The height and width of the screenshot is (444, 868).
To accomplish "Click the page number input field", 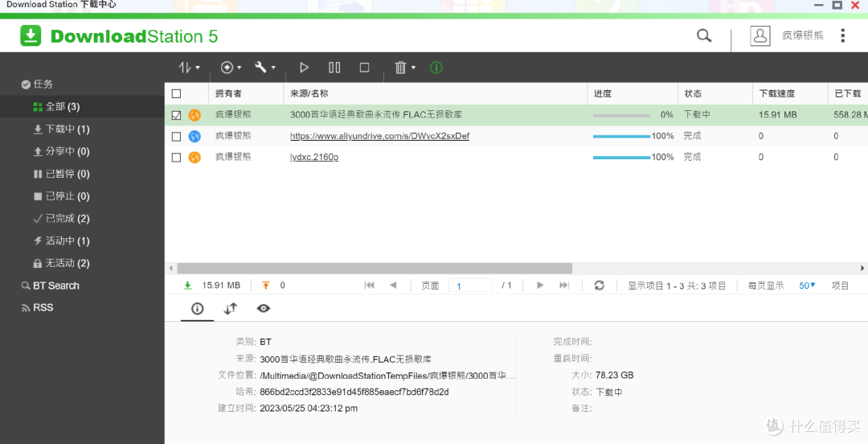I will pyautogui.click(x=470, y=286).
